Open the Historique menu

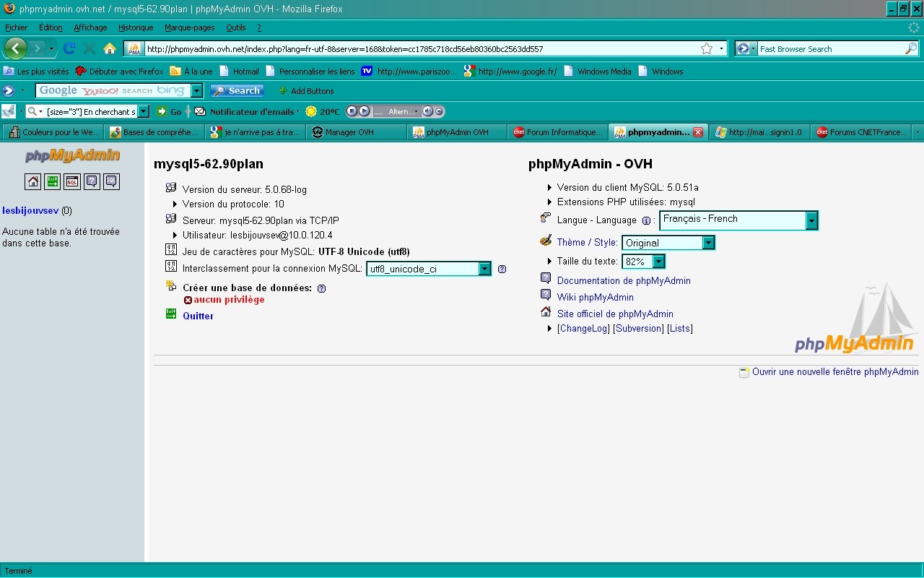click(x=136, y=27)
